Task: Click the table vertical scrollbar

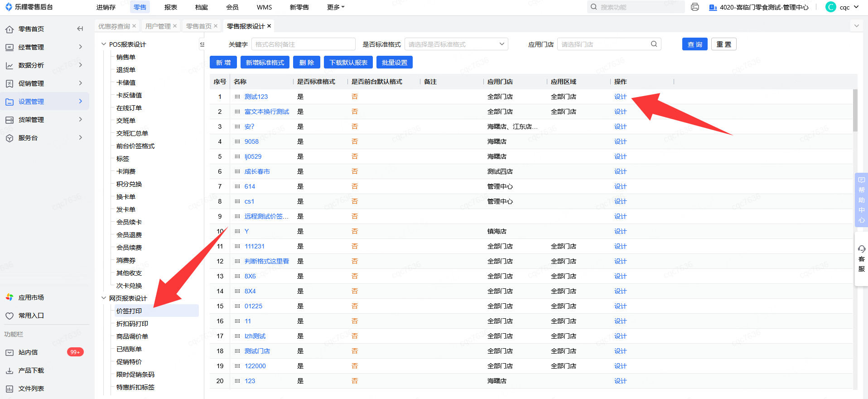Action: click(855, 110)
